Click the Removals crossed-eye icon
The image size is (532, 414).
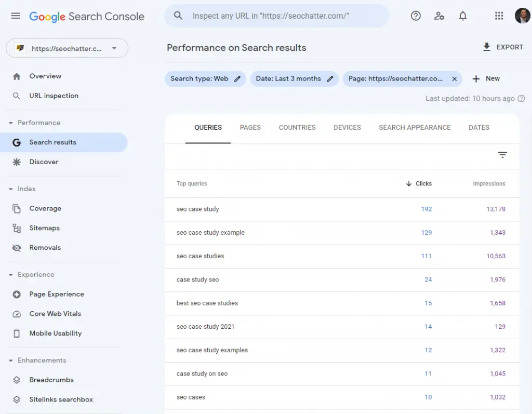tap(16, 248)
